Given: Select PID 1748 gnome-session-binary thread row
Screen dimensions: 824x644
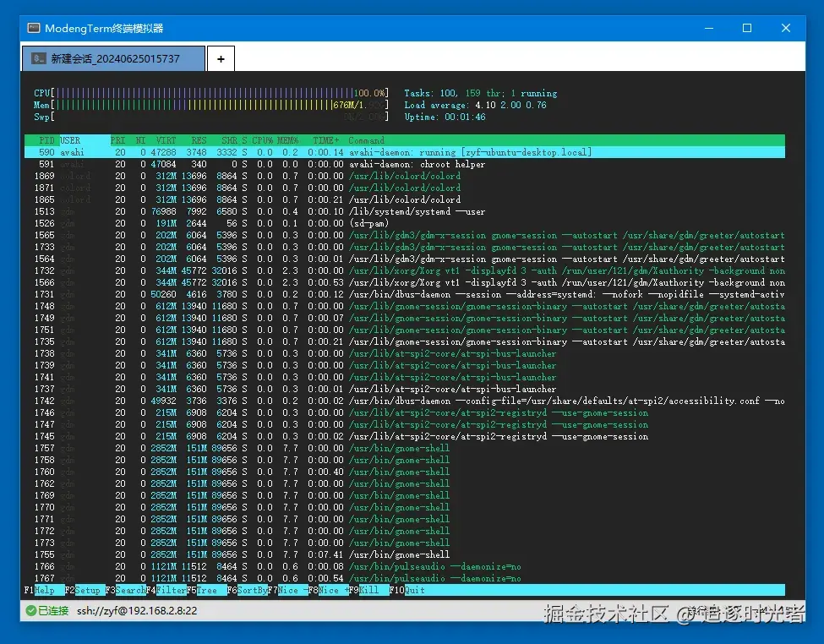Looking at the screenshot, I should point(405,306).
